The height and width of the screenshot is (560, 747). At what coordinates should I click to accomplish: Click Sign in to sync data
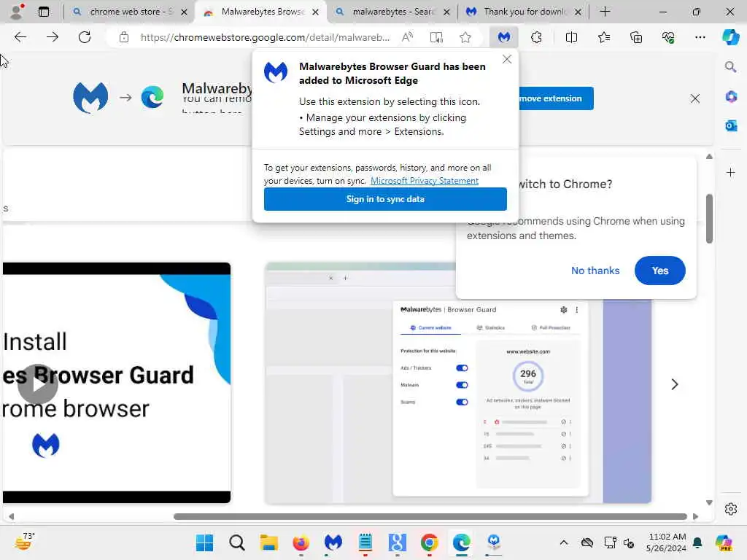point(385,199)
